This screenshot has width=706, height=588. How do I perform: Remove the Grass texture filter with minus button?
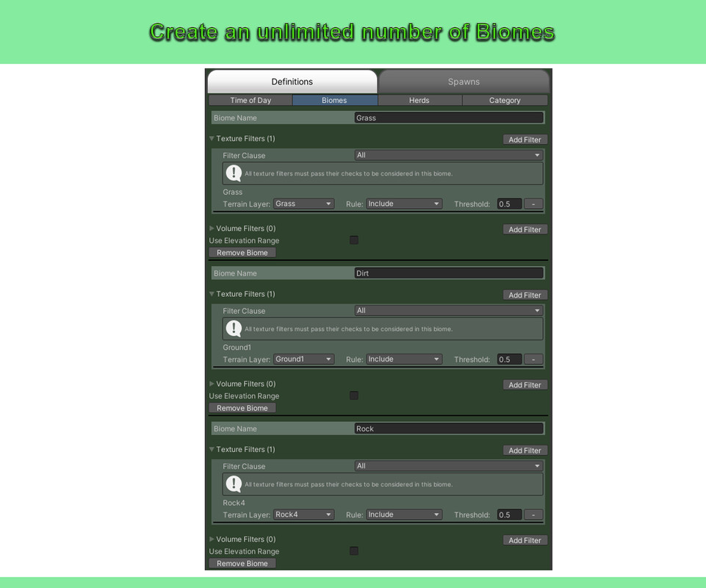coord(533,204)
